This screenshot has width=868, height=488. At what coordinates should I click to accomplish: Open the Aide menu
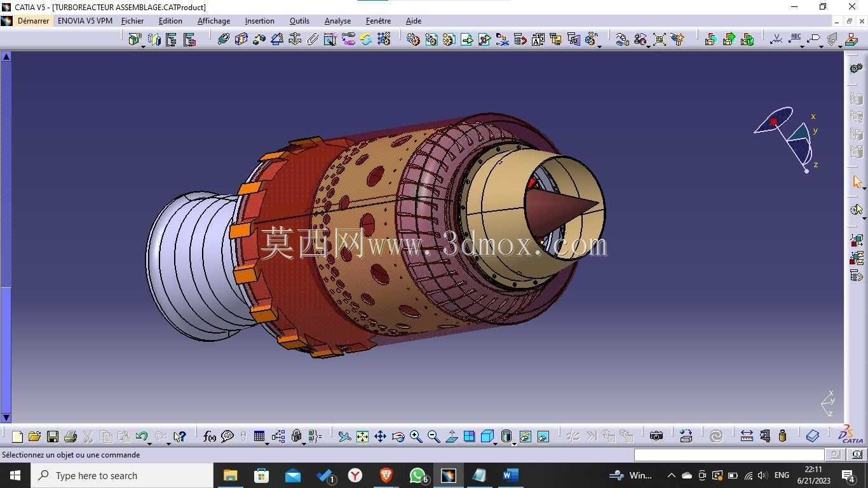[413, 21]
